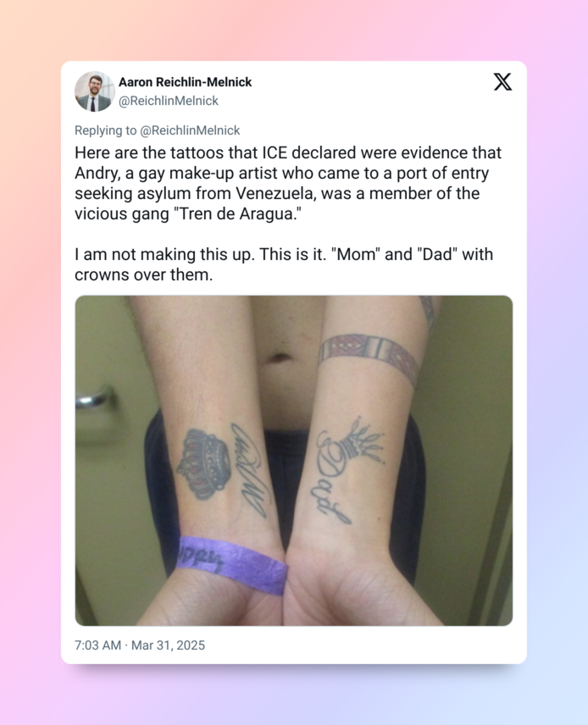Click the small outlined crown above Dad

364,442
